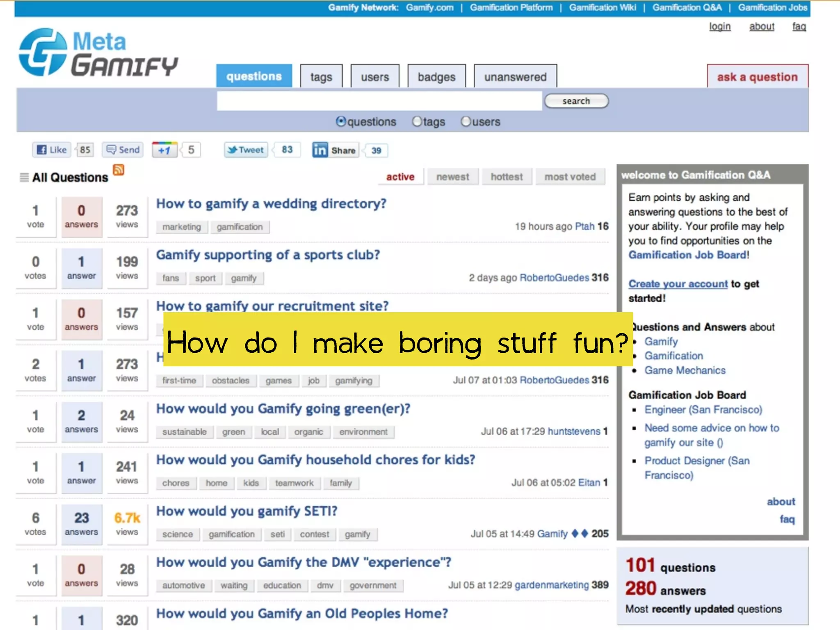Click into the search input field

(379, 101)
